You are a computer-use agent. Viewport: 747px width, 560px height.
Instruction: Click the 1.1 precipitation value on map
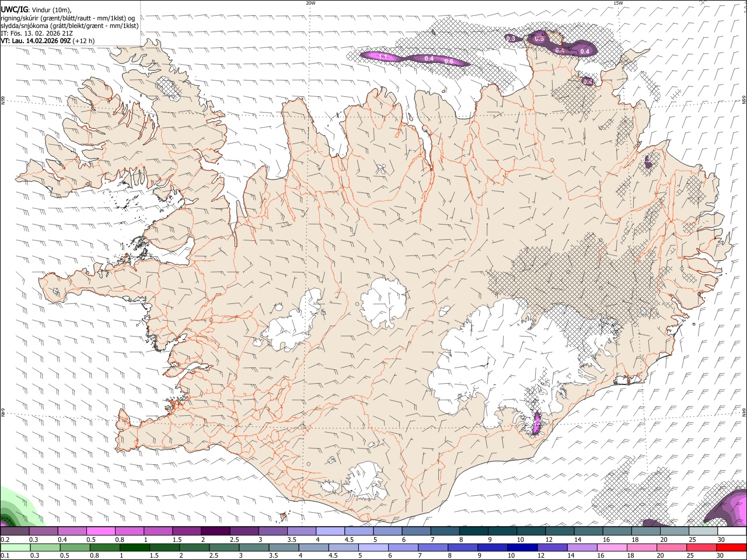point(383,57)
